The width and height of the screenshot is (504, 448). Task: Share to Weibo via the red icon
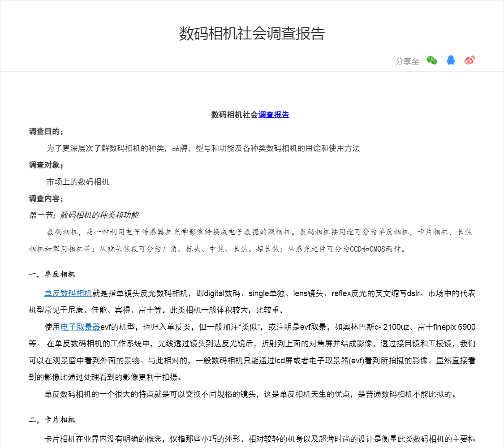[470, 60]
